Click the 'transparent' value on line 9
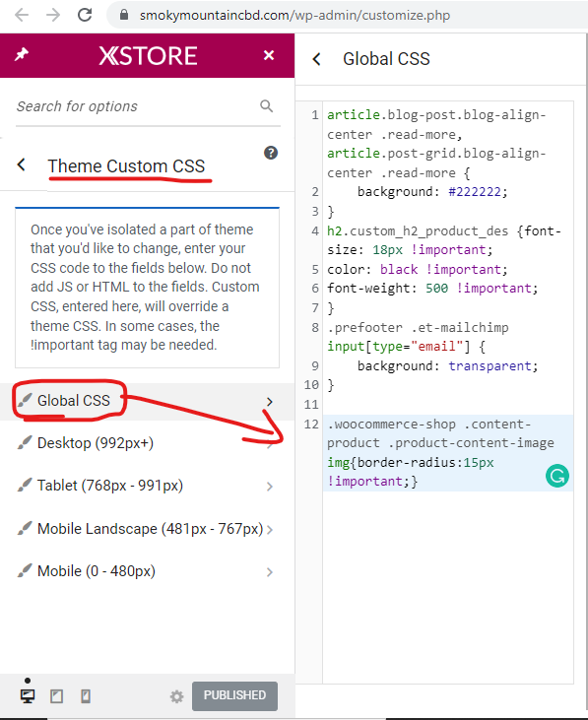 click(490, 366)
